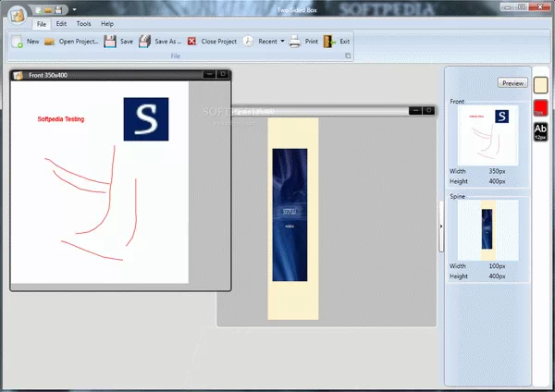Click the quick access Save disk icon
The height and width of the screenshot is (392, 555).
[x=59, y=10]
